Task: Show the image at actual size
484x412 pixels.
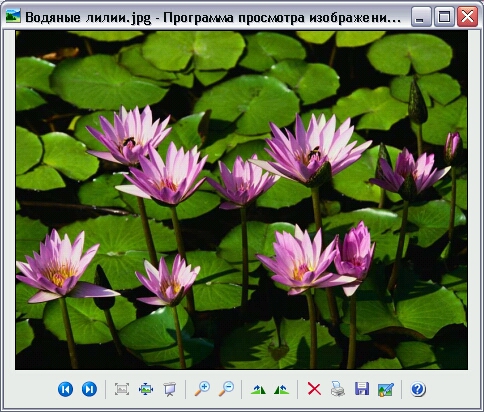Action: click(x=146, y=389)
